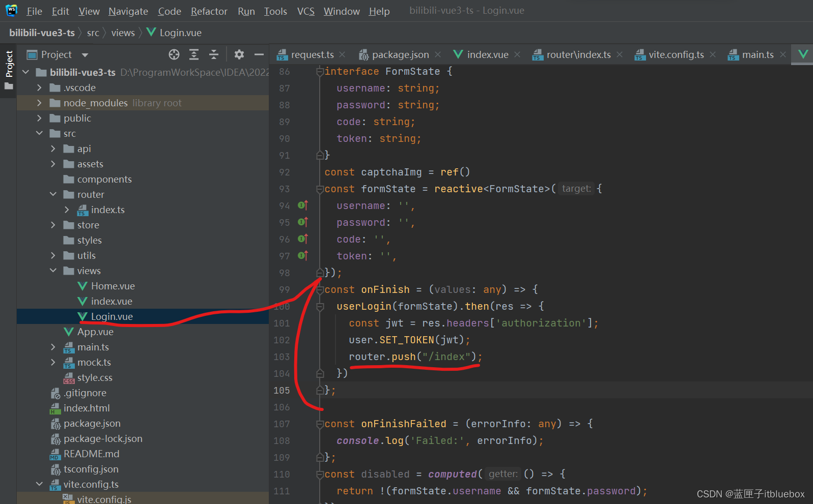Open Project panel settings gear
This screenshot has width=813, height=504.
coord(239,54)
